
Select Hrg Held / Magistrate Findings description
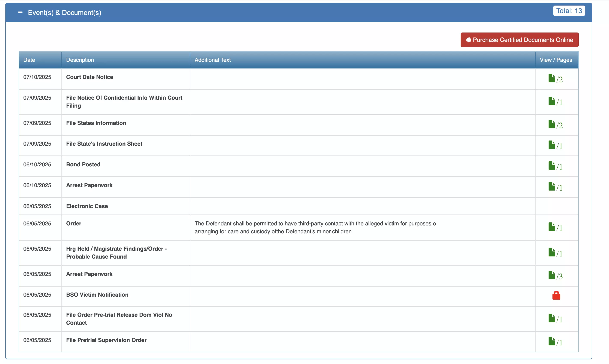point(116,253)
